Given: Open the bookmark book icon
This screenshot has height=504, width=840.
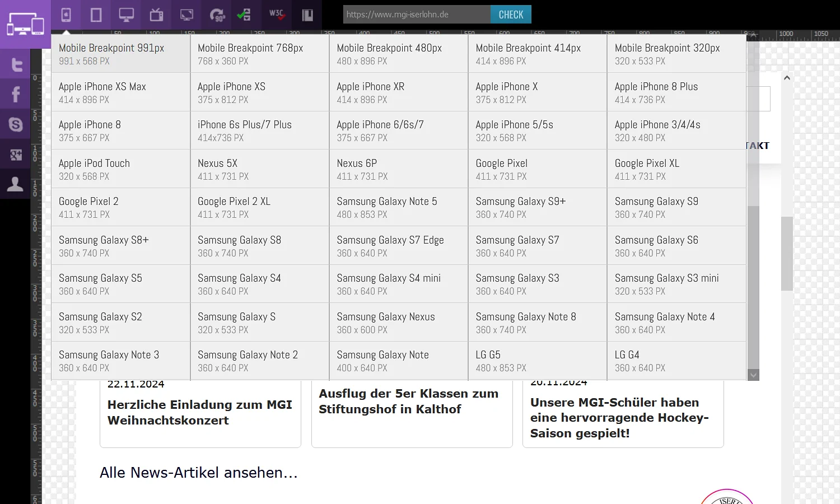Looking at the screenshot, I should point(307,15).
